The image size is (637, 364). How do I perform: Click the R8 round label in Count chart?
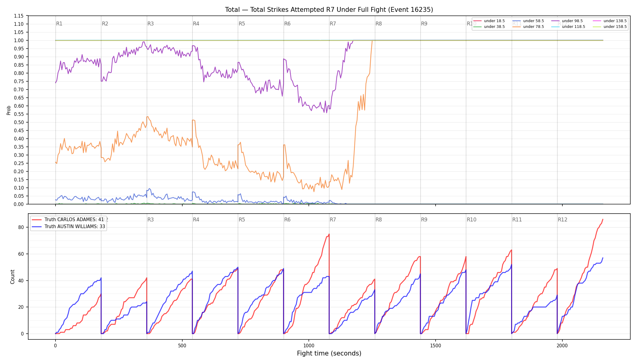click(x=379, y=220)
